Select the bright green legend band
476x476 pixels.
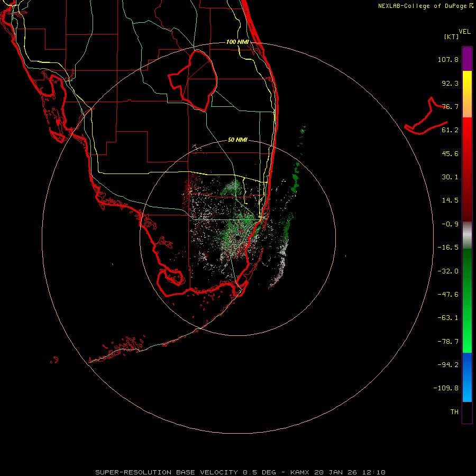[467, 300]
